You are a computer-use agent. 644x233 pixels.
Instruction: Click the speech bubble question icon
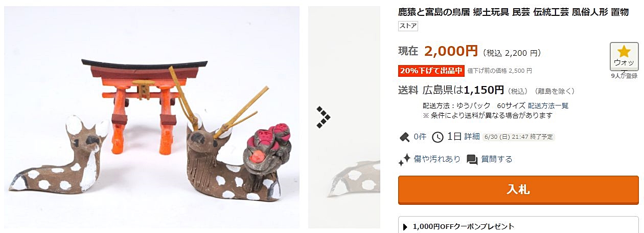click(x=472, y=159)
